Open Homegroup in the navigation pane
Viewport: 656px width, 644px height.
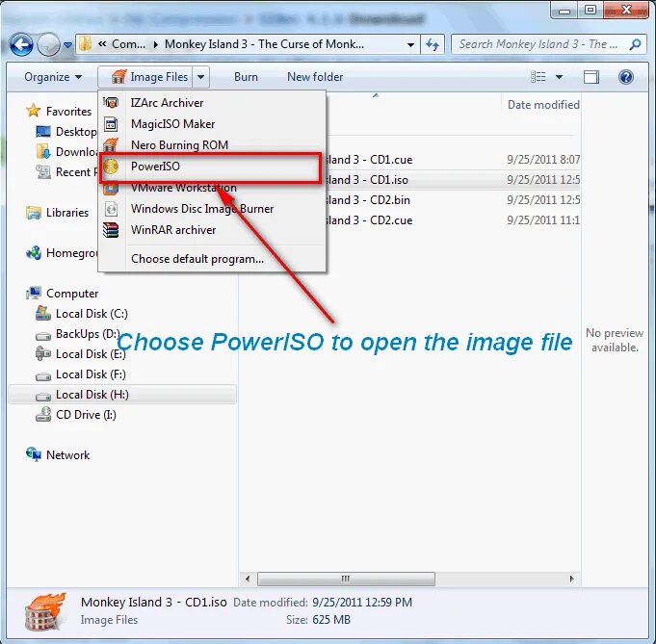click(71, 253)
